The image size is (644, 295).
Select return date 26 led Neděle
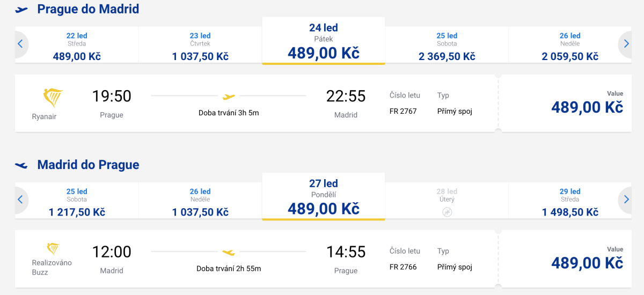point(200,202)
